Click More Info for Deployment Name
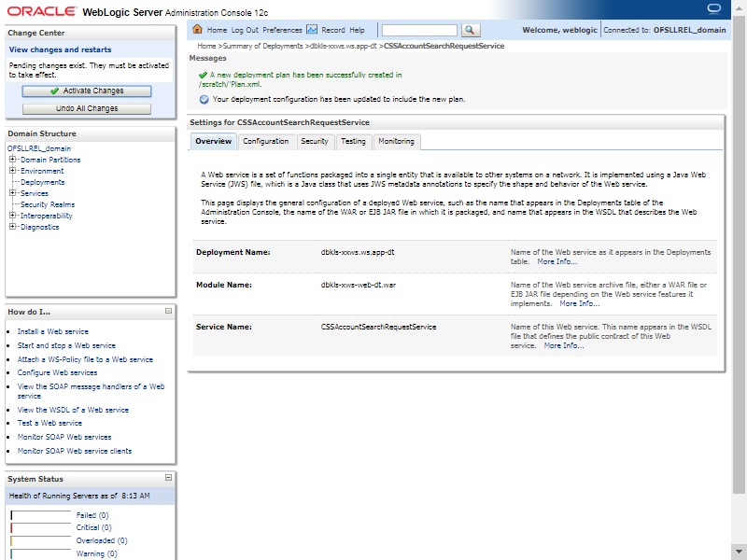 pyautogui.click(x=557, y=262)
